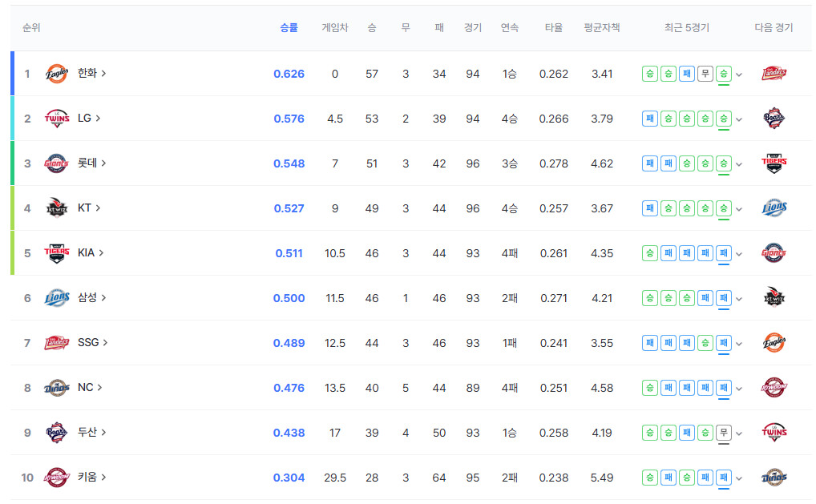The image size is (816, 504).
Task: Open 롯데's next-game Tigers opponent logo
Action: pos(774,163)
